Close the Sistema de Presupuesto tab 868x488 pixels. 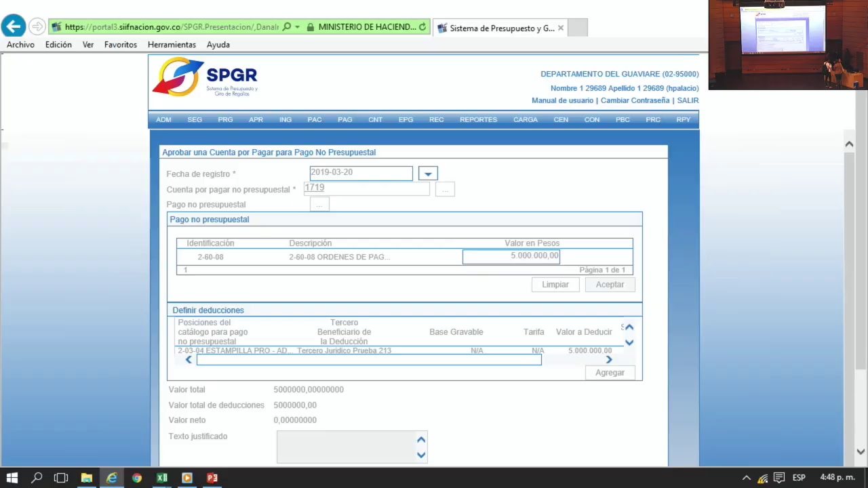pos(561,28)
